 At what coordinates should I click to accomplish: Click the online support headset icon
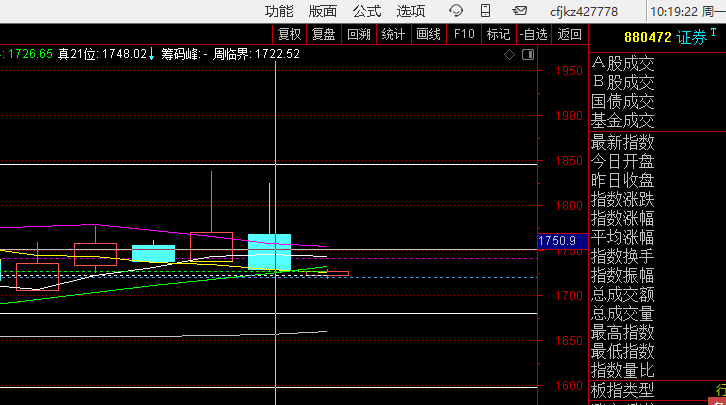click(x=456, y=11)
